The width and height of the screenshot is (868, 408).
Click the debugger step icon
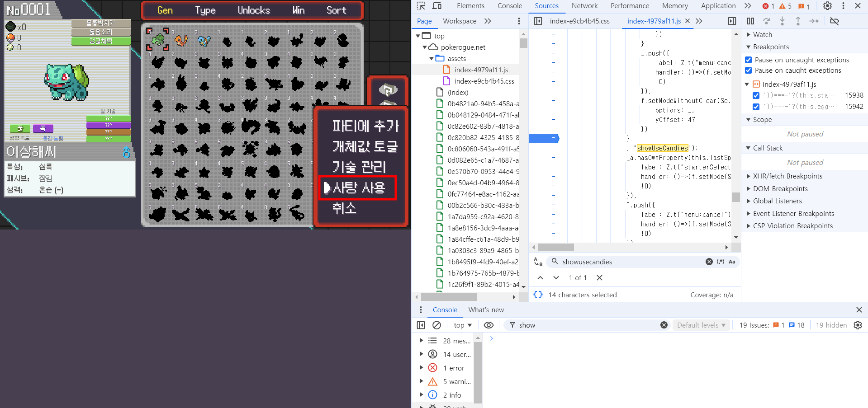pos(814,21)
